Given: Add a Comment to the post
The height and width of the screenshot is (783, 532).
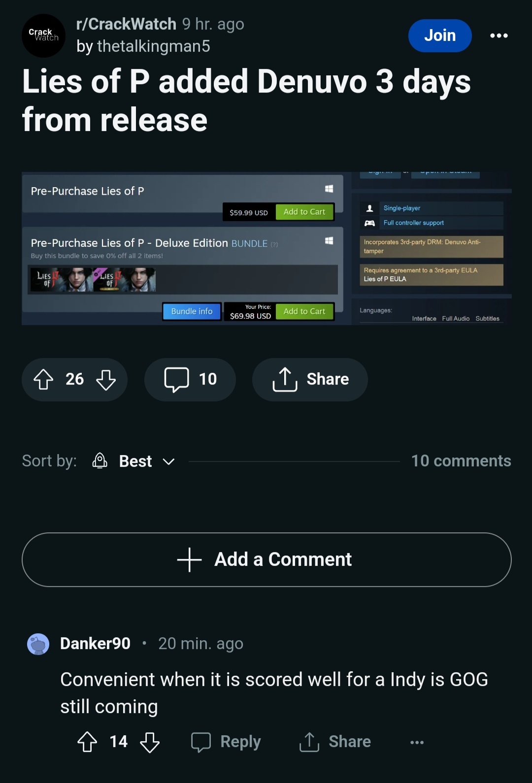Looking at the screenshot, I should (x=266, y=559).
